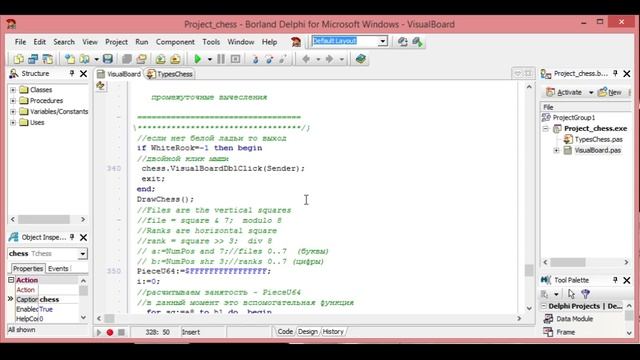
Task: Click the Toggle Form/Unit toolbar icon
Action: click(x=48, y=59)
